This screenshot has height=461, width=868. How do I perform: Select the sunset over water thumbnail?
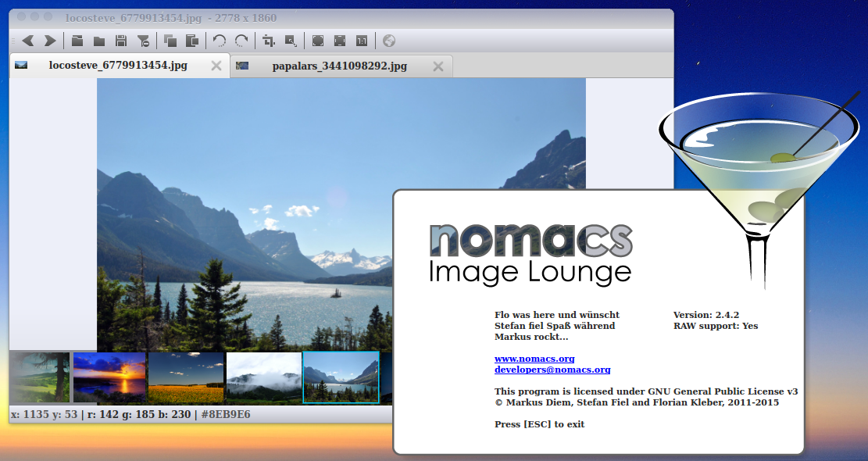click(109, 377)
